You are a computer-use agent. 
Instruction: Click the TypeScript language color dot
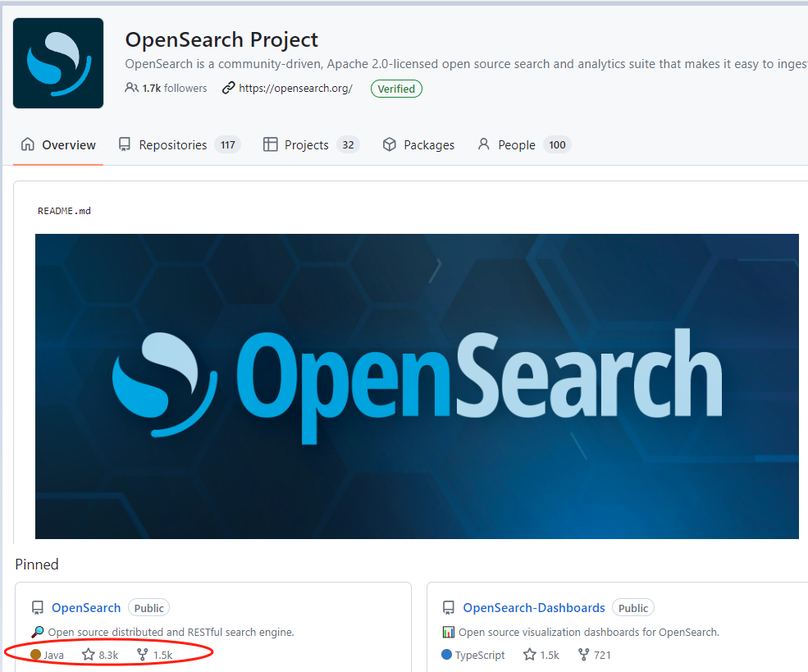tap(447, 655)
